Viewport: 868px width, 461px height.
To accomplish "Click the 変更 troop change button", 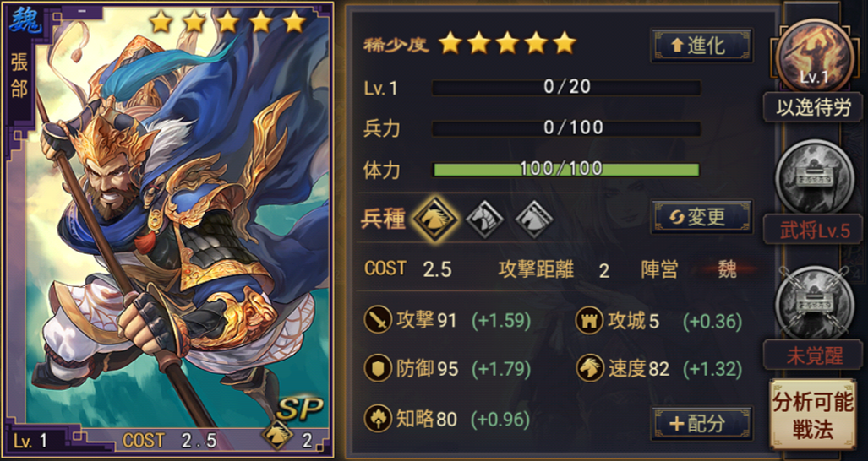I will [x=702, y=217].
